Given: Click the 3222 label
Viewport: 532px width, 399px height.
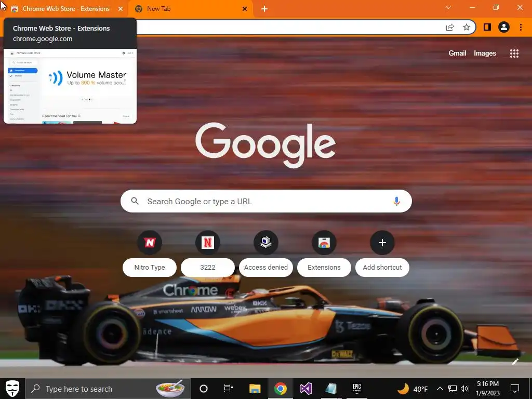Looking at the screenshot, I should (x=208, y=268).
